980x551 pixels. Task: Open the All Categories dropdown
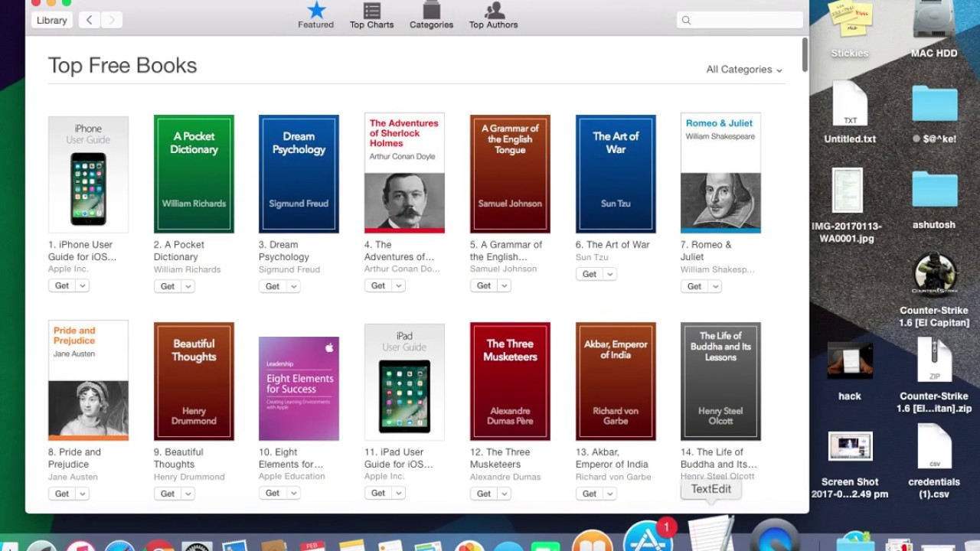click(x=744, y=70)
